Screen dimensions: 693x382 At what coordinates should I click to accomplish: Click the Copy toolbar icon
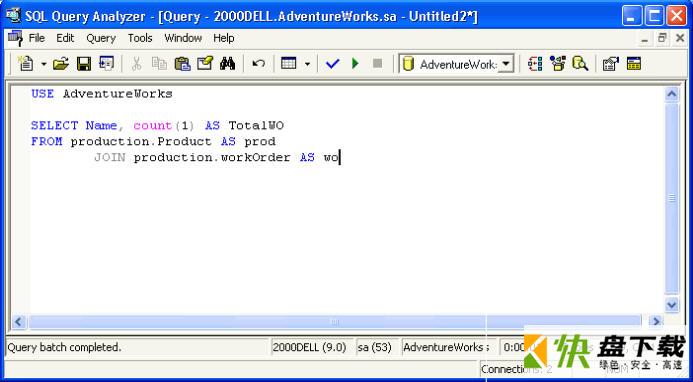159,64
